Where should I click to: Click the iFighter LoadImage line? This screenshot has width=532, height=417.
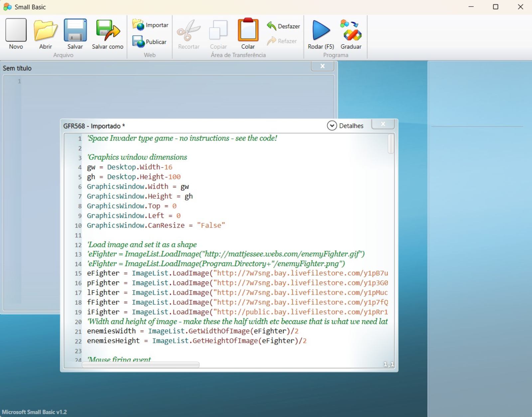(x=237, y=312)
